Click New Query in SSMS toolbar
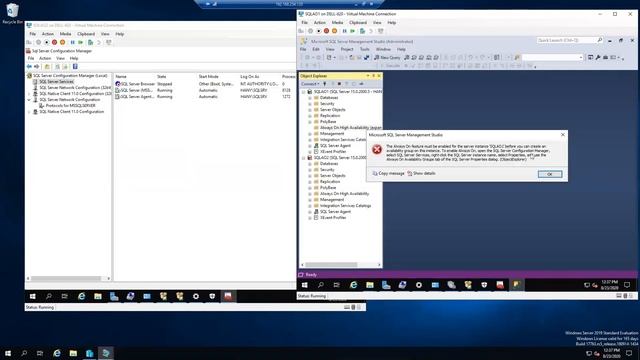The width and height of the screenshot is (640, 360). tap(387, 58)
